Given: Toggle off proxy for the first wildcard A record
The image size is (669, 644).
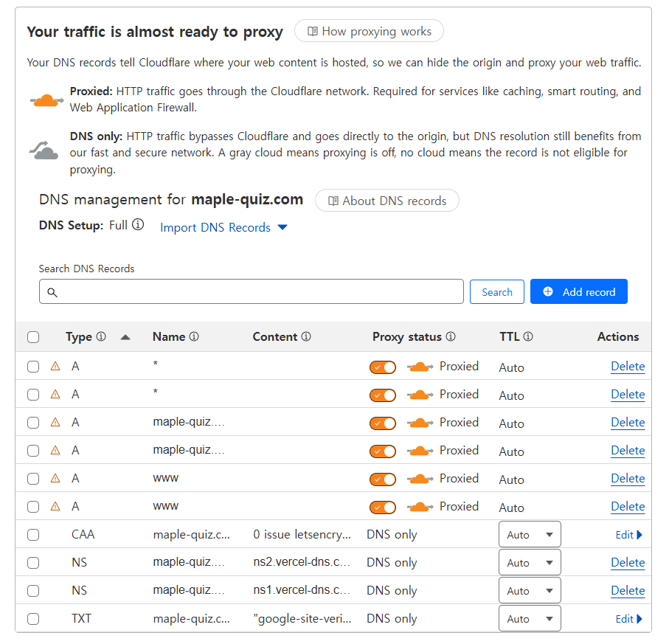Looking at the screenshot, I should pos(383,367).
